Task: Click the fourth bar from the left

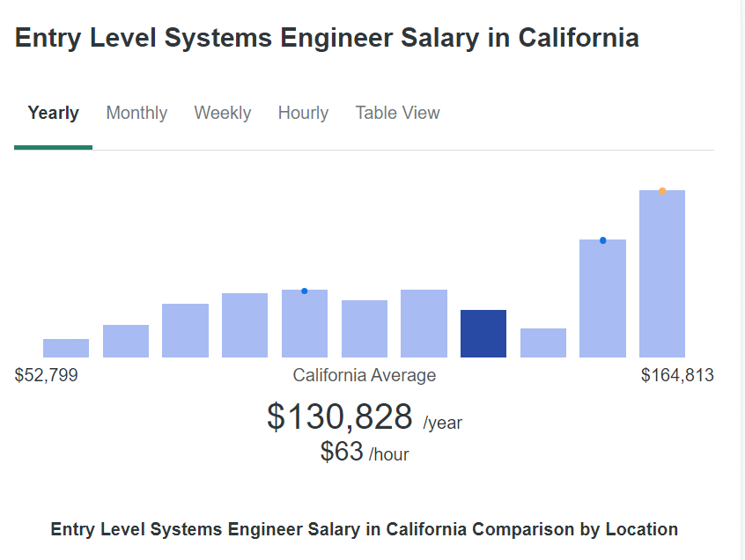Action: pyautogui.click(x=245, y=325)
